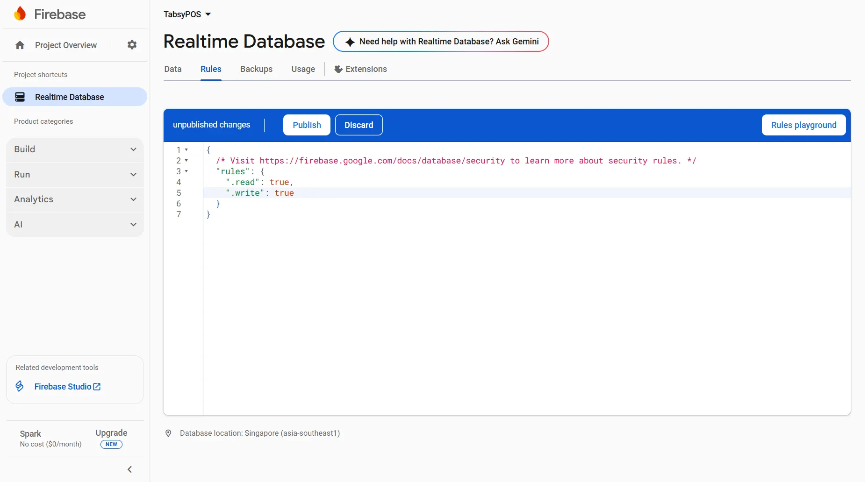This screenshot has width=868, height=482.
Task: Click the NEW badge under Upgrade
Action: [111, 445]
